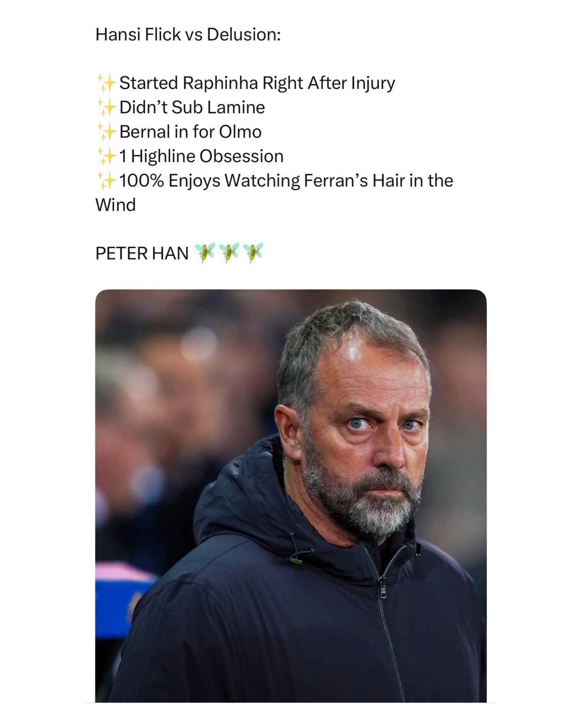
Task: Click the last fairy emoji in the row
Action: 253,253
